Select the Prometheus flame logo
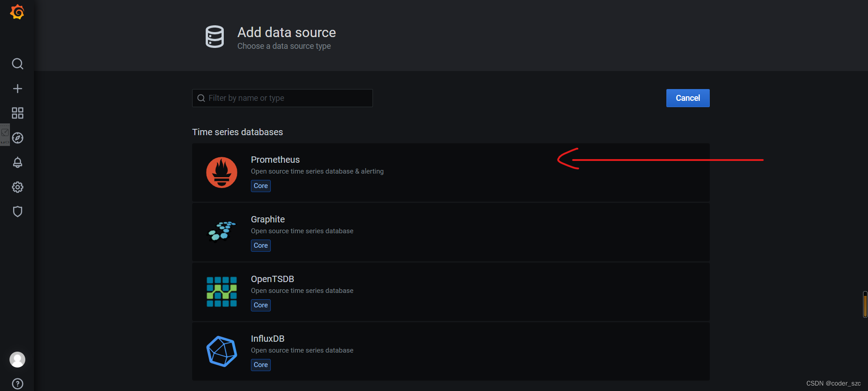The height and width of the screenshot is (391, 868). click(x=222, y=172)
